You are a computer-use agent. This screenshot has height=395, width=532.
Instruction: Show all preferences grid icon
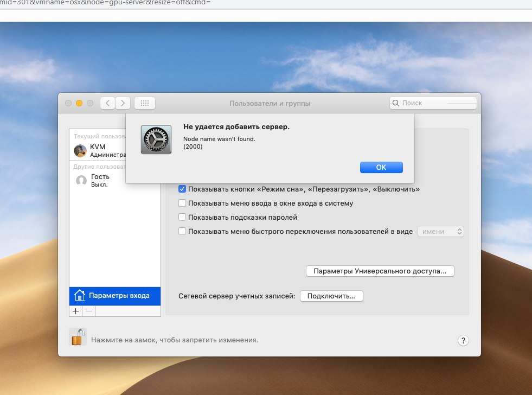pyautogui.click(x=145, y=103)
